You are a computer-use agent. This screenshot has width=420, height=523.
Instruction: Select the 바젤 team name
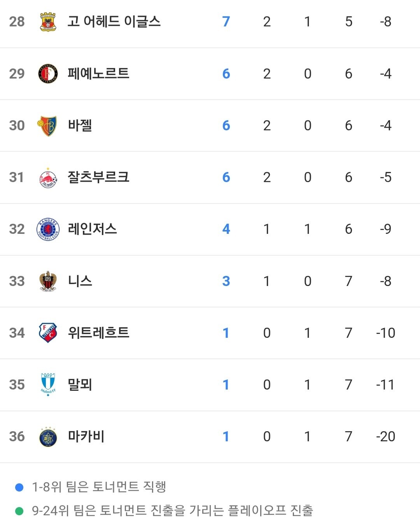[80, 125]
